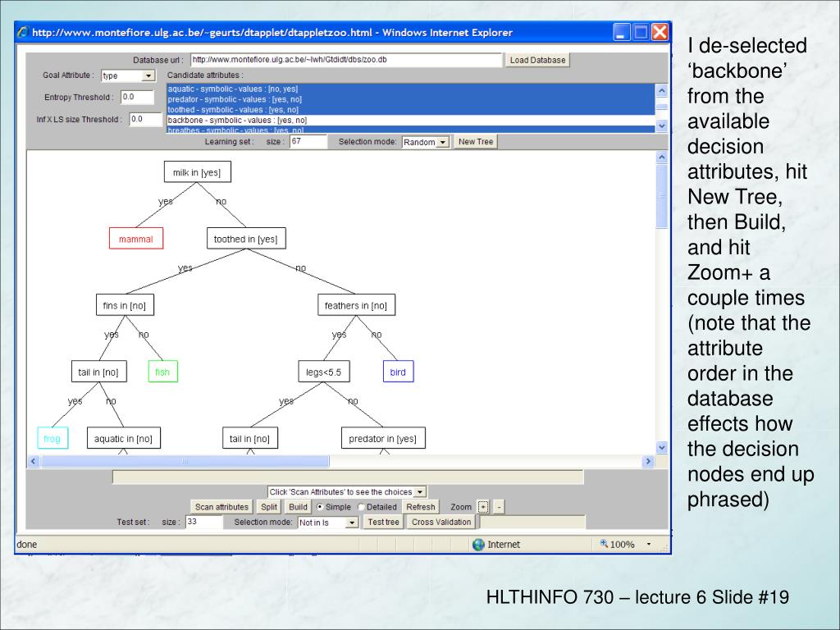840x630 pixels.
Task: Click the Database url input field
Action: 347,60
